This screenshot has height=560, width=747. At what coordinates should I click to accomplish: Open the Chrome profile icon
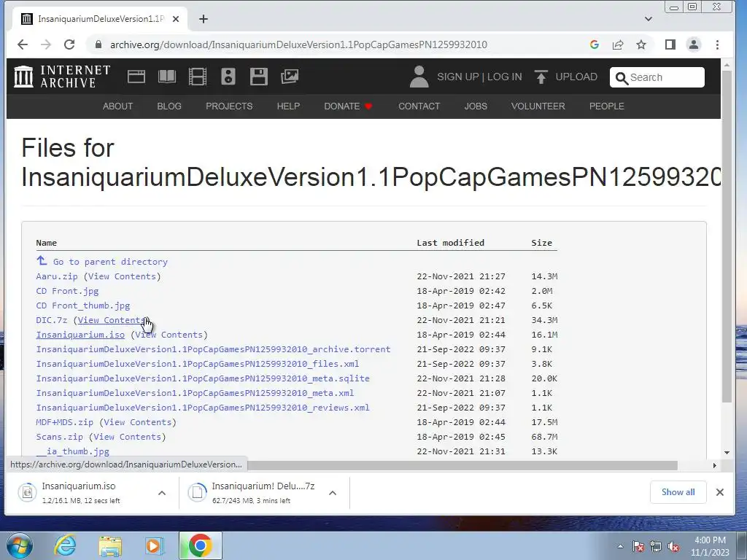[x=694, y=44]
